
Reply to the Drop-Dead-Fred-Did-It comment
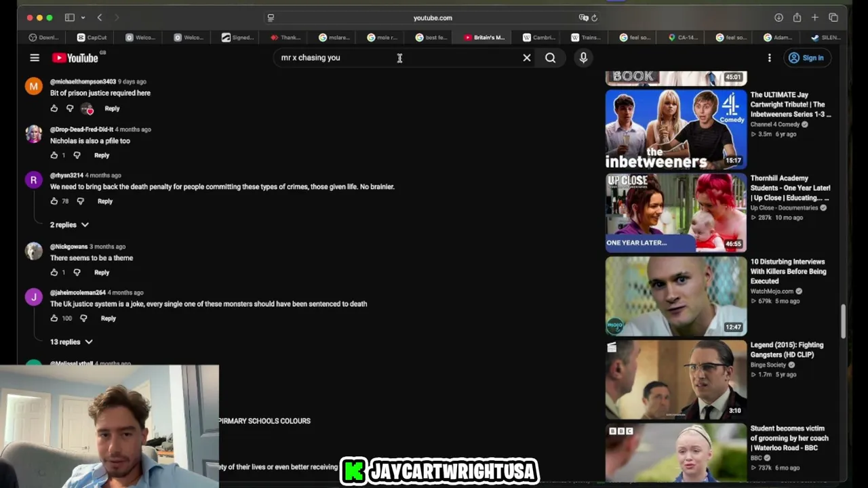[x=102, y=155]
